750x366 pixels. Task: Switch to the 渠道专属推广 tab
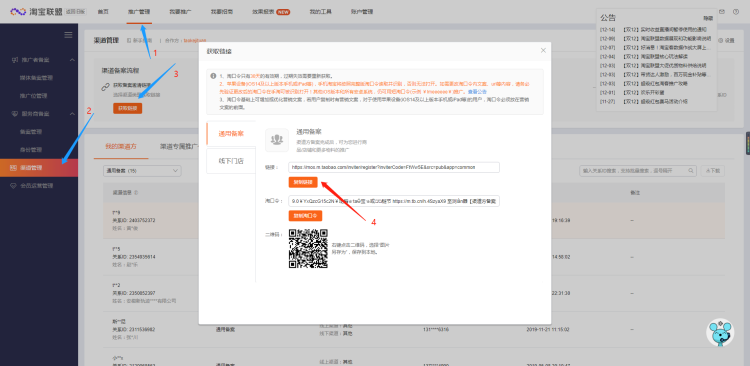click(x=179, y=146)
